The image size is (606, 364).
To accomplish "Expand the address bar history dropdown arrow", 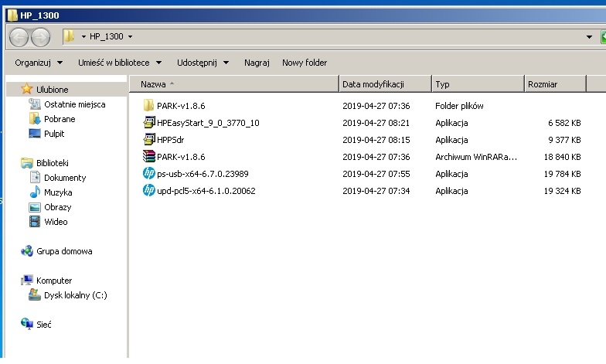I will tap(589, 37).
